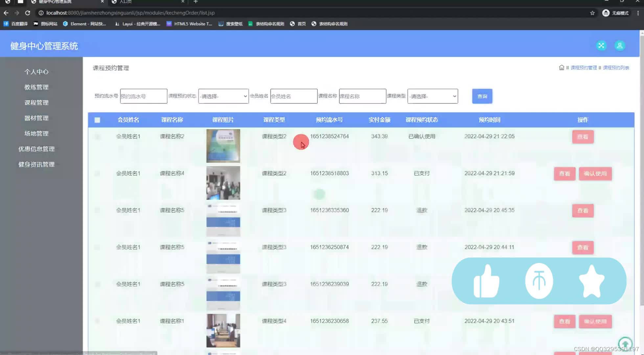Click the home icon in the breadcrumb

(562, 67)
